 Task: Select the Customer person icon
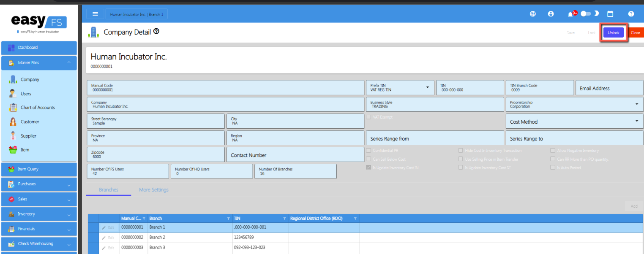13,122
